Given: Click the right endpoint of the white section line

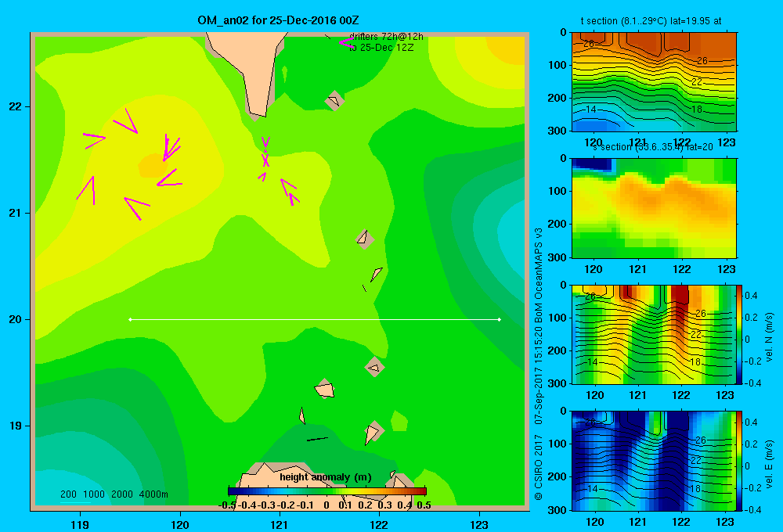Looking at the screenshot, I should [x=500, y=319].
